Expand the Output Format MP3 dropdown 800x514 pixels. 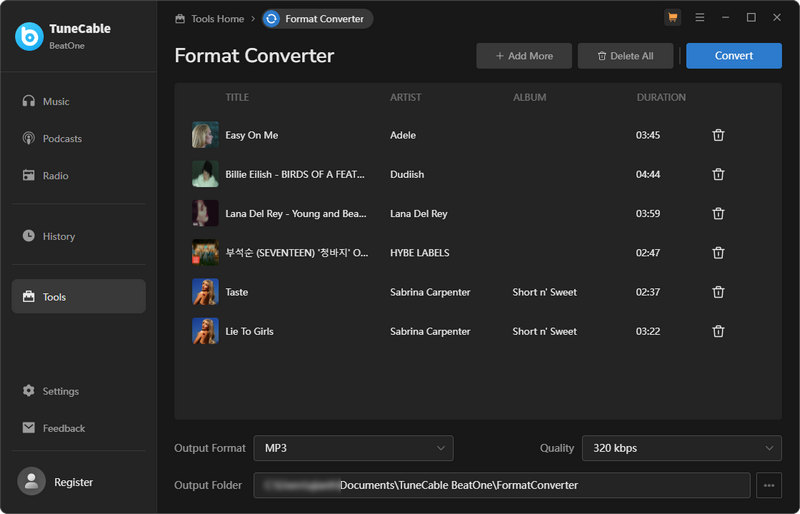point(353,448)
